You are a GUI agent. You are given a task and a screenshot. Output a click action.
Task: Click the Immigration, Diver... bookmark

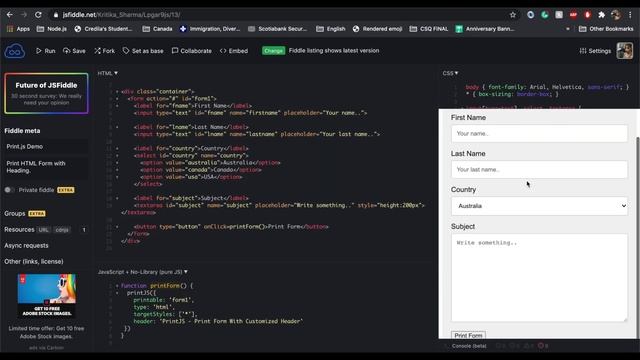pos(210,29)
